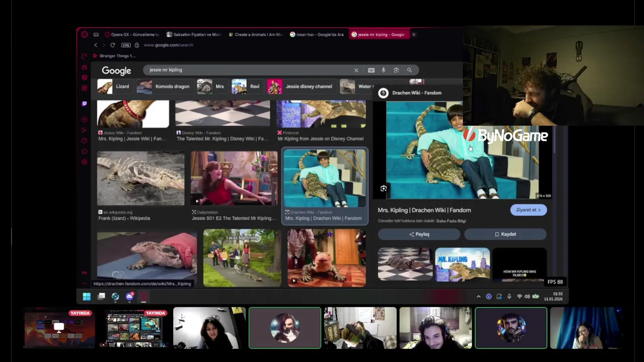Reload the page with the refresh icon
Screen dimensions: 644x362
point(113,45)
